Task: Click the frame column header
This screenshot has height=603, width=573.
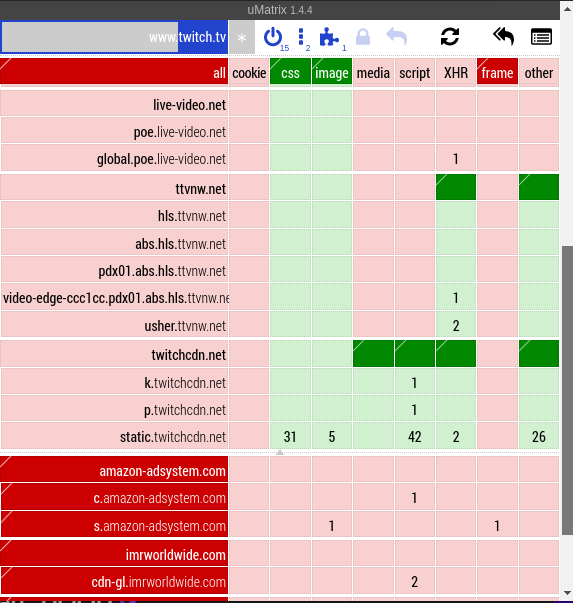Action: 497,72
